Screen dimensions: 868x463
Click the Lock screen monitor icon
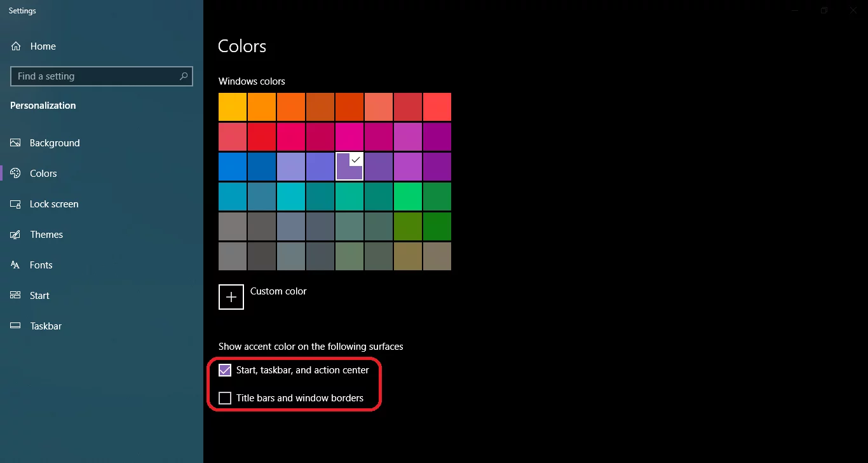tap(16, 204)
